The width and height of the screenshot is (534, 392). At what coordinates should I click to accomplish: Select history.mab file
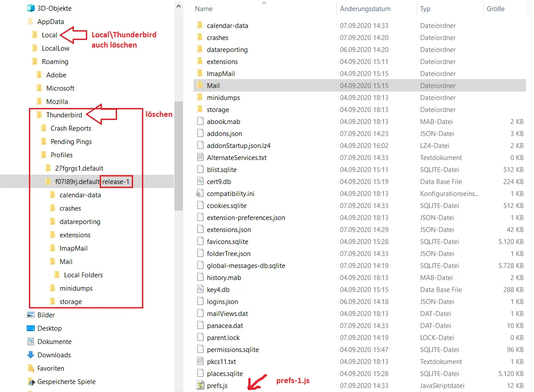pos(224,277)
